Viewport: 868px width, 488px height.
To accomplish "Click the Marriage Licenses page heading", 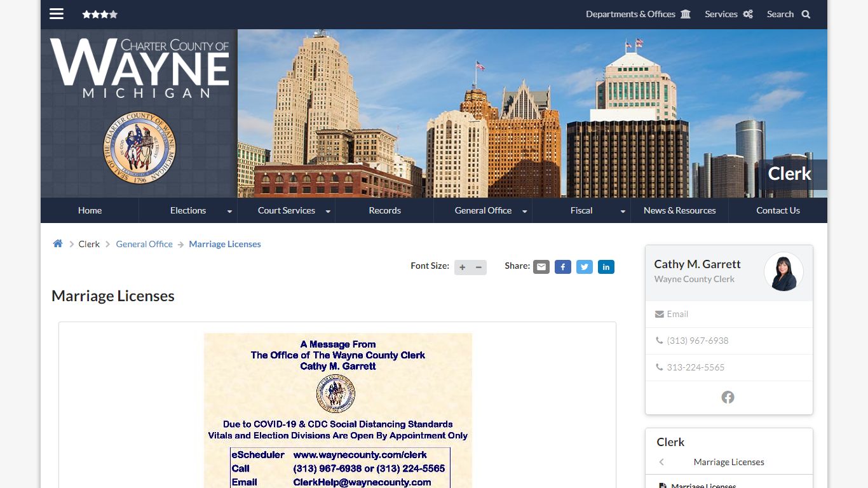I will click(113, 296).
